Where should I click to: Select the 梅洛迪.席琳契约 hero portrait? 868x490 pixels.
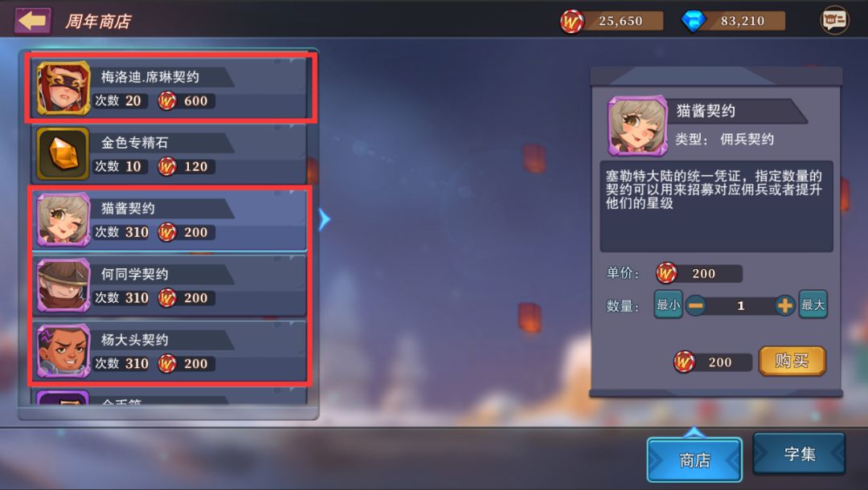(63, 88)
